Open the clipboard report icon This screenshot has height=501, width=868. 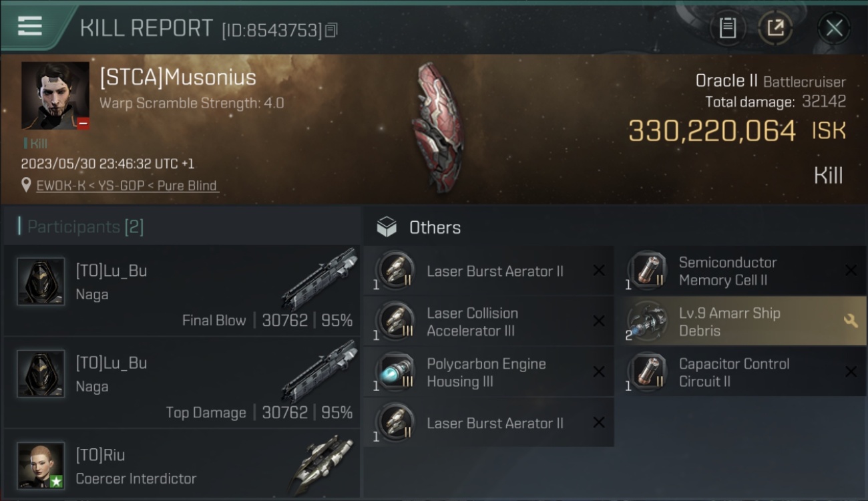click(728, 28)
